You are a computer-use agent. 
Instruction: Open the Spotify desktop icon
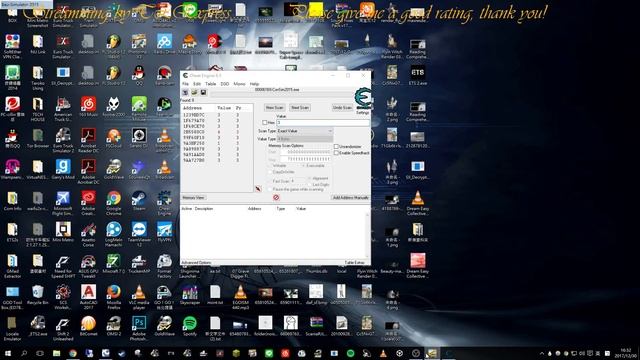point(189,326)
